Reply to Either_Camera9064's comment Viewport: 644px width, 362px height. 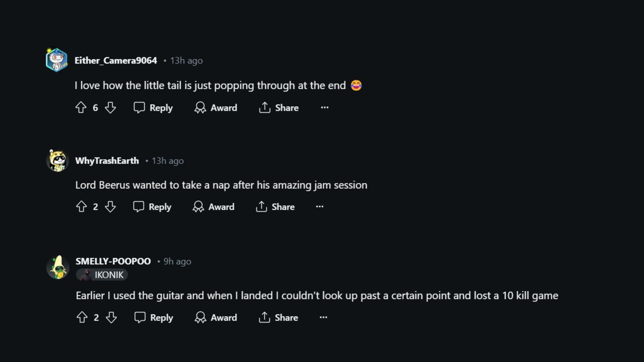click(x=153, y=108)
